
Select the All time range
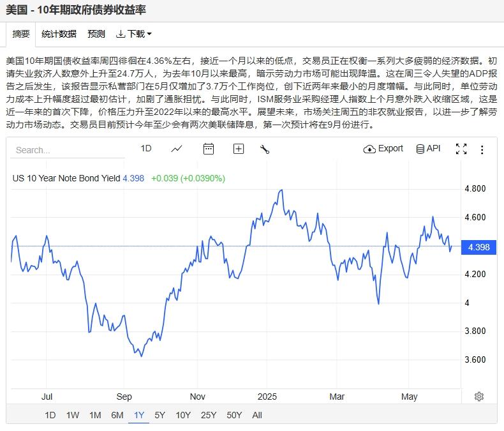(257, 415)
